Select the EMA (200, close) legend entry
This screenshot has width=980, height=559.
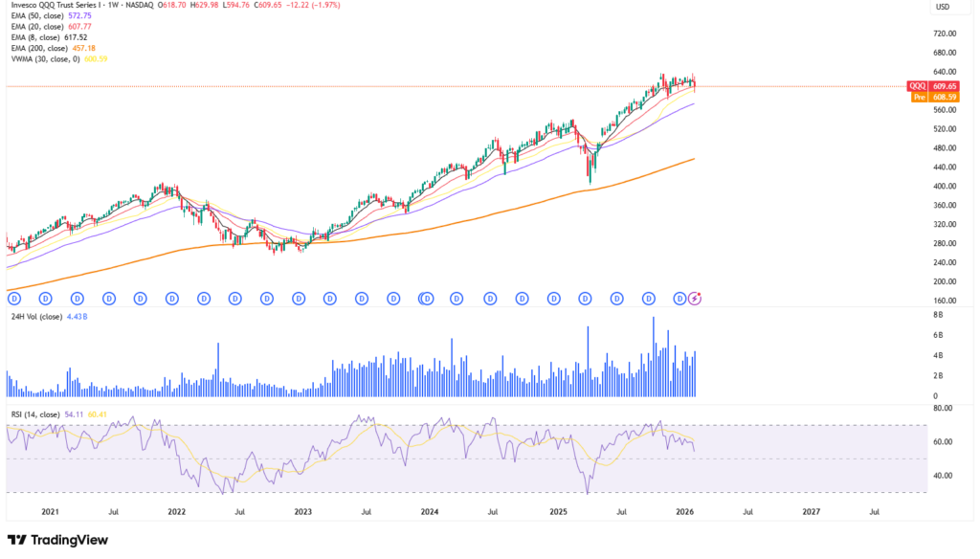pos(42,48)
